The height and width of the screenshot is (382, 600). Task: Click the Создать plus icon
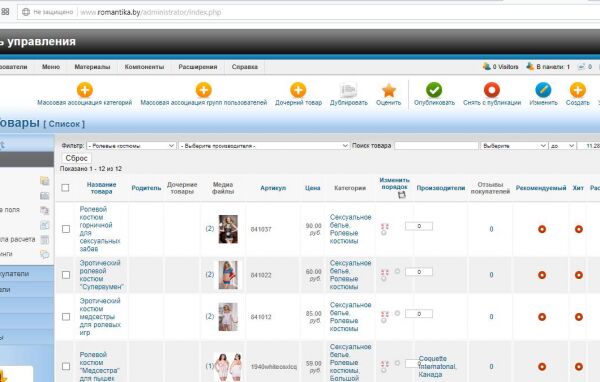[577, 90]
